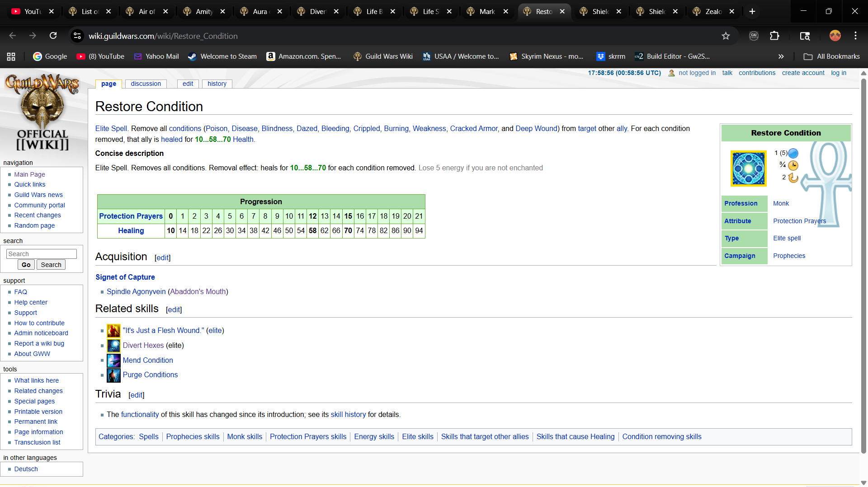Focus the wiki Search input field
The width and height of the screenshot is (868, 487).
pos(42,254)
